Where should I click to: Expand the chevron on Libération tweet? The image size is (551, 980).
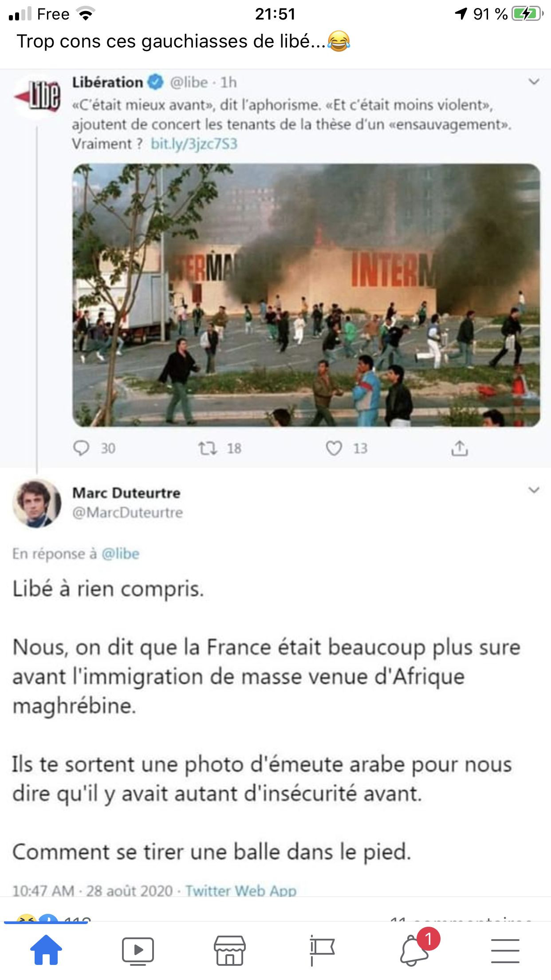534,82
